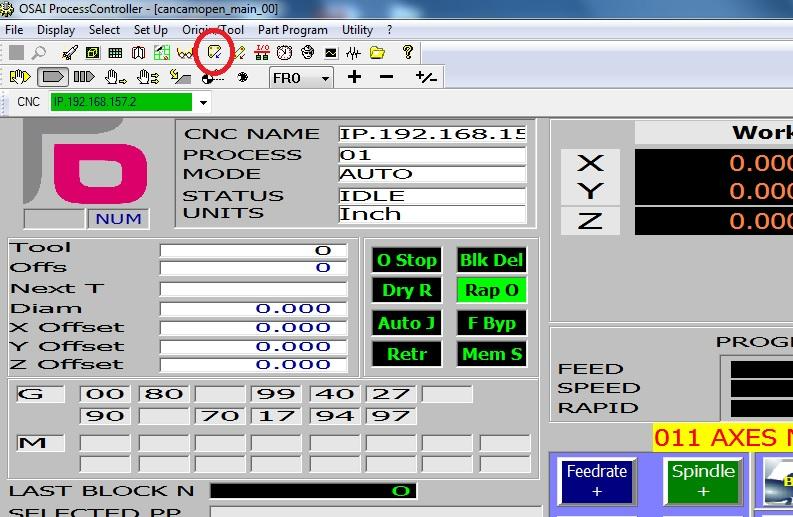Image resolution: width=793 pixels, height=517 pixels.
Task: Toggle the O Stop option
Action: (407, 260)
